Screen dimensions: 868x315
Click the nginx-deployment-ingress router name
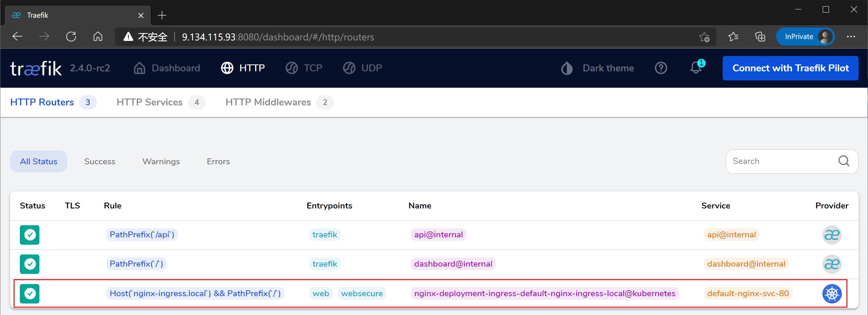[x=545, y=293]
